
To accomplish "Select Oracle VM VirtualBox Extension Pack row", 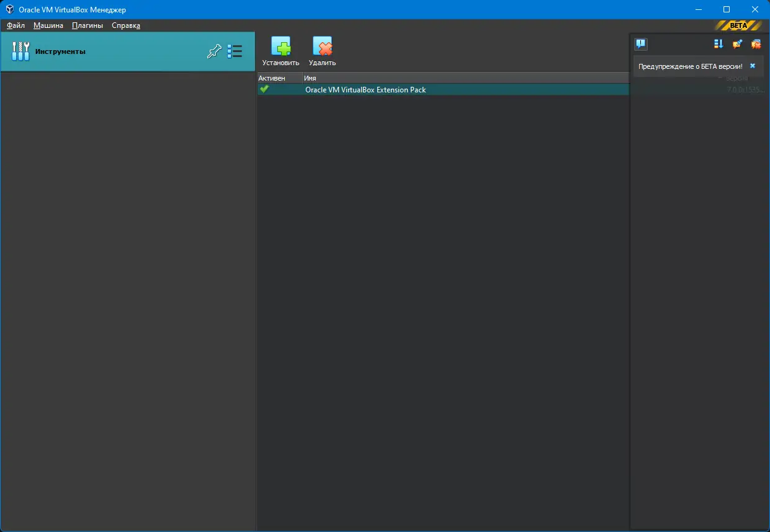I will point(443,89).
